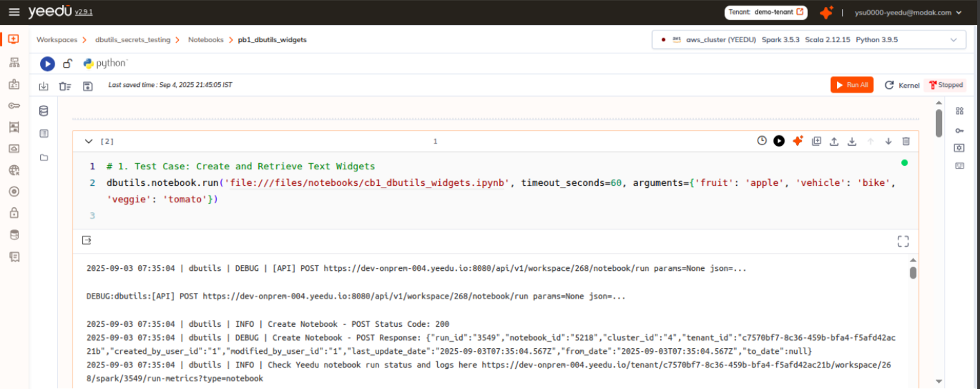Toggle the Stopped kernel status badge
The image size is (980, 389).
[945, 85]
